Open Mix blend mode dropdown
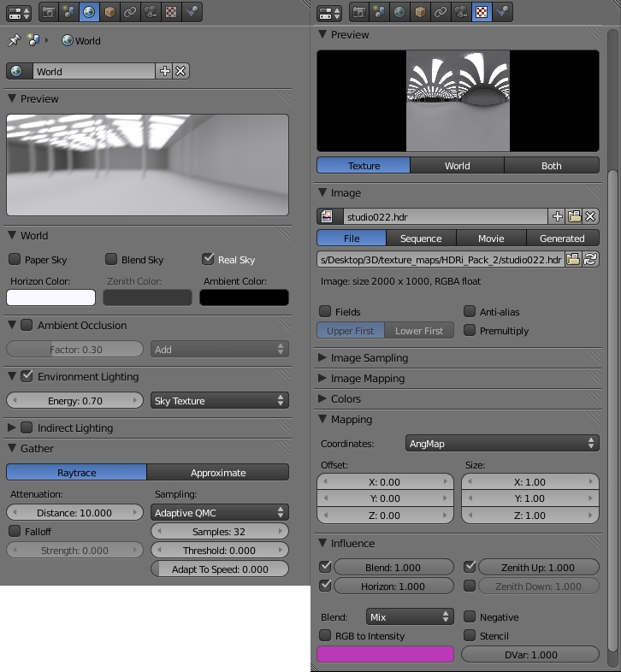This screenshot has height=672, width=621. [x=410, y=616]
